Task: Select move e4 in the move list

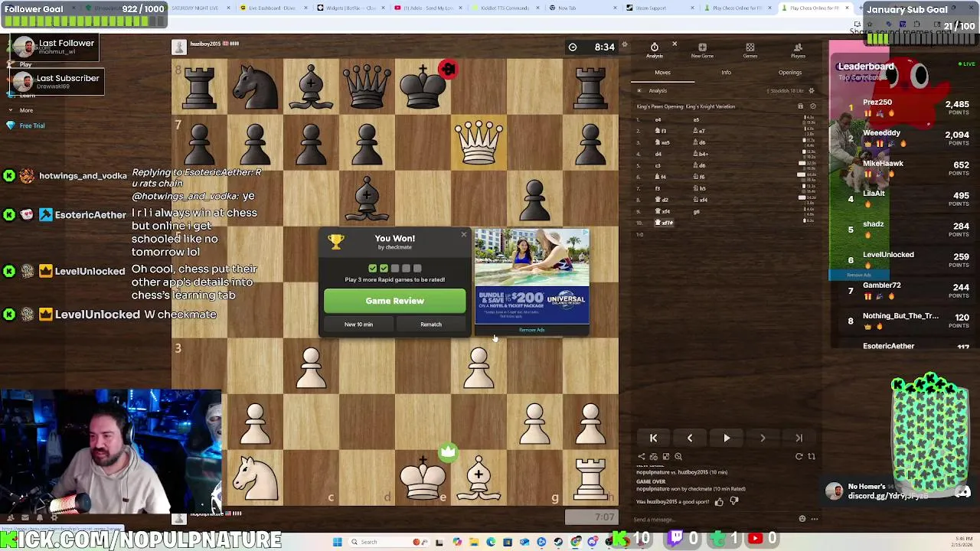Action: pyautogui.click(x=658, y=119)
